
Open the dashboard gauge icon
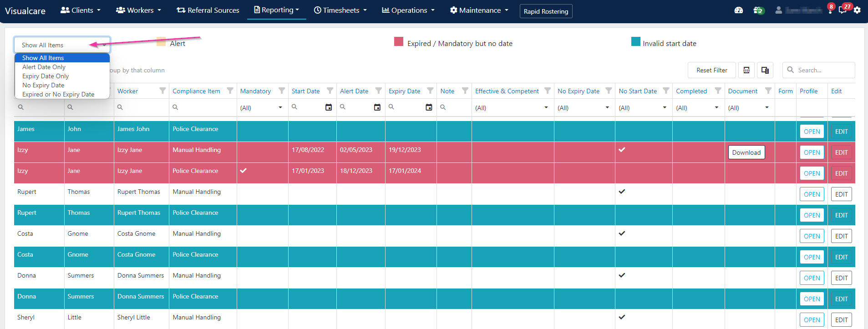pyautogui.click(x=739, y=10)
